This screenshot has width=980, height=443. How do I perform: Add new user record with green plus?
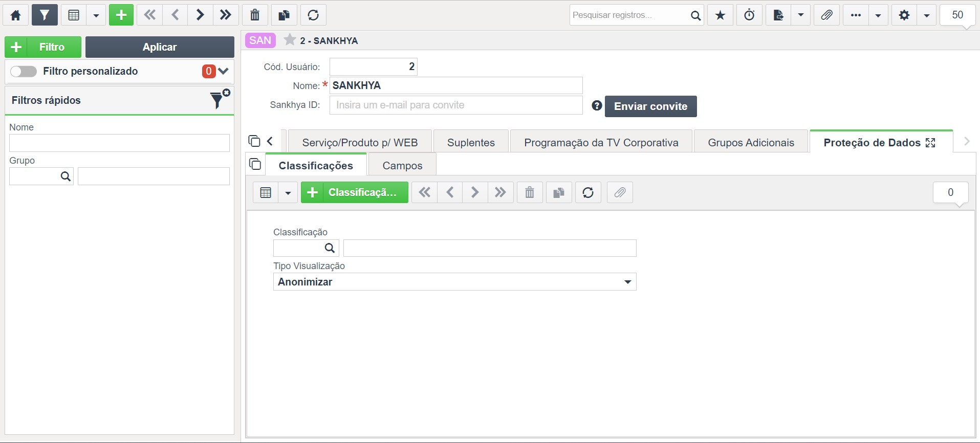121,15
